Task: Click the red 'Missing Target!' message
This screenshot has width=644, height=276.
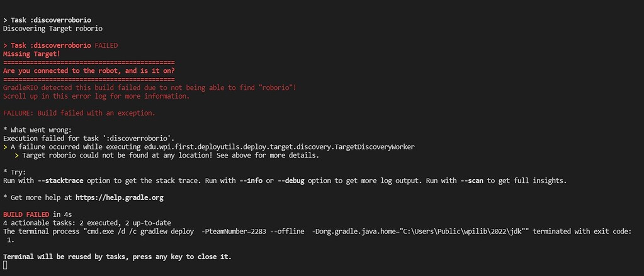Action: click(31, 54)
